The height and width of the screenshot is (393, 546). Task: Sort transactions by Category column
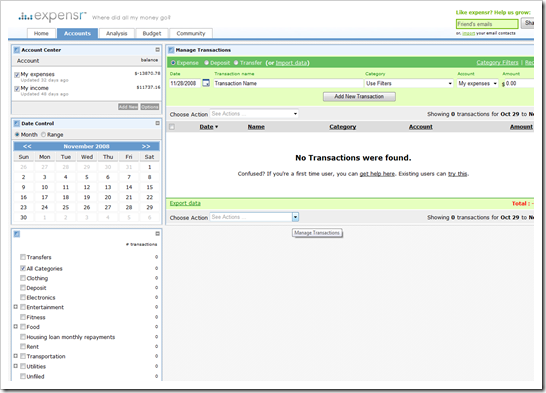(x=343, y=127)
